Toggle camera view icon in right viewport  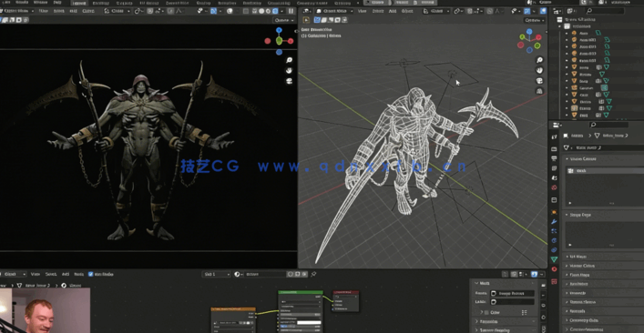coord(539,81)
